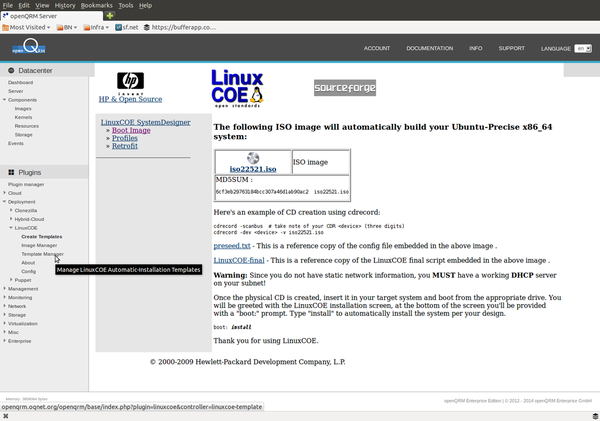Open the Retrofit link
This screenshot has width=600, height=421.
pos(125,146)
